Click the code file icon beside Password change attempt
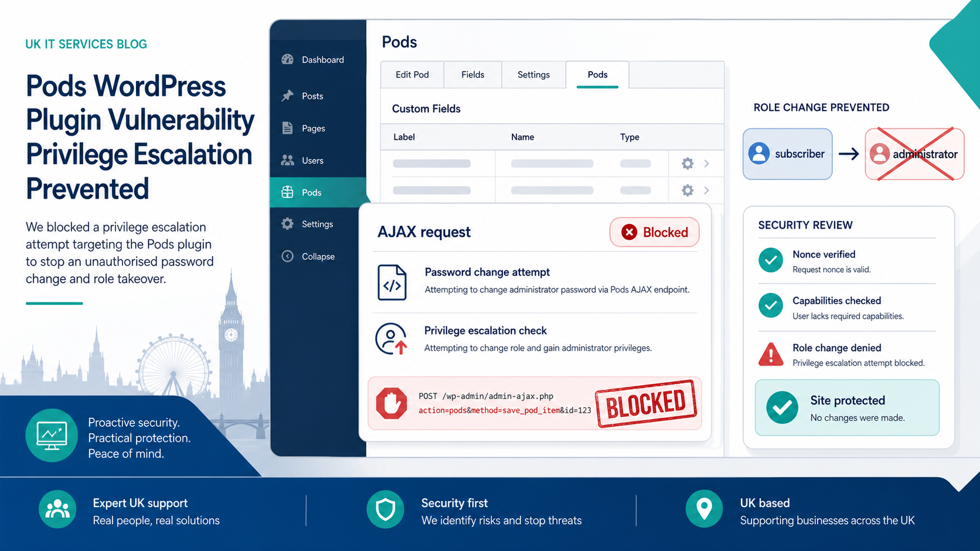The height and width of the screenshot is (551, 980). pyautogui.click(x=392, y=283)
